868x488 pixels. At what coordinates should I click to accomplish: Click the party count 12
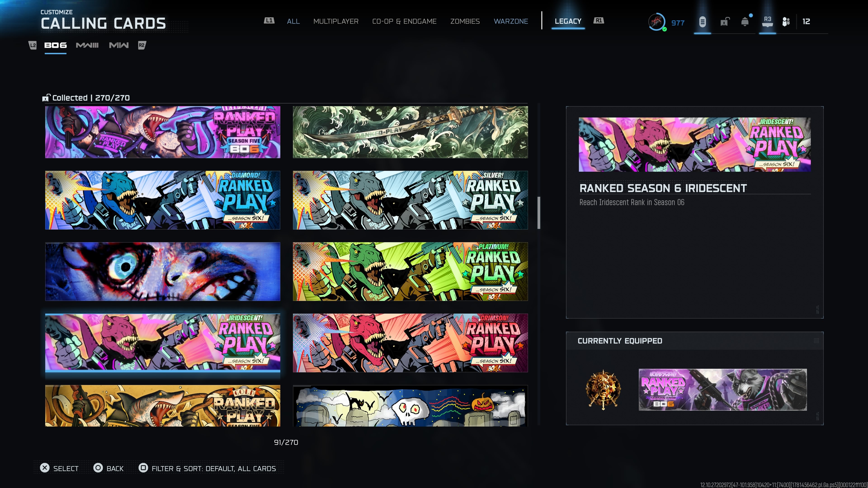click(x=806, y=21)
